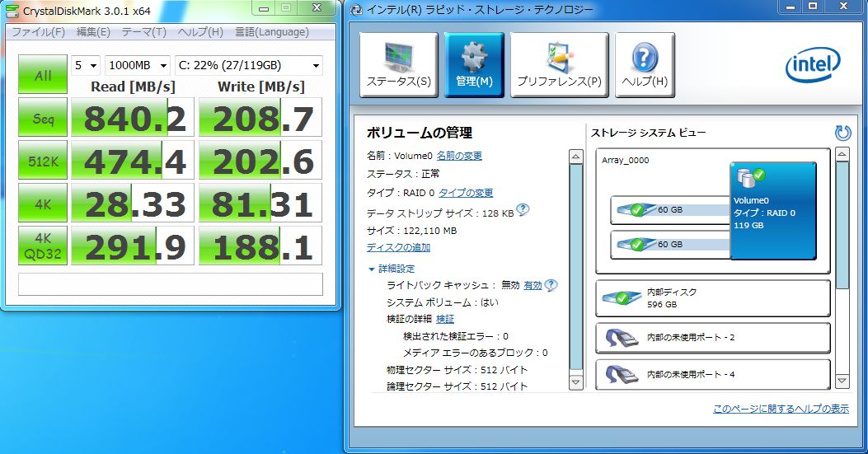Switch to the 管理(M) management tab
Viewport: 868px width, 454px height.
click(475, 65)
